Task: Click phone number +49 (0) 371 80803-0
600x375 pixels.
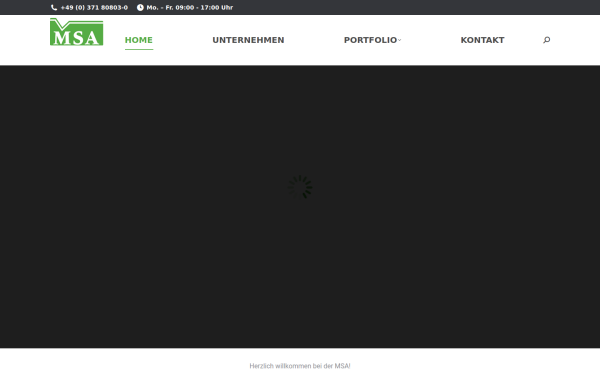Action: coord(94,7)
